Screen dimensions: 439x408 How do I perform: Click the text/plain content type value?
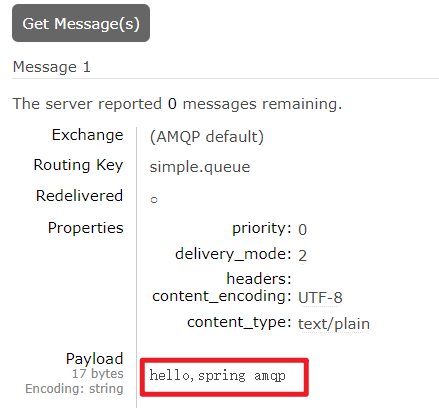334,324
